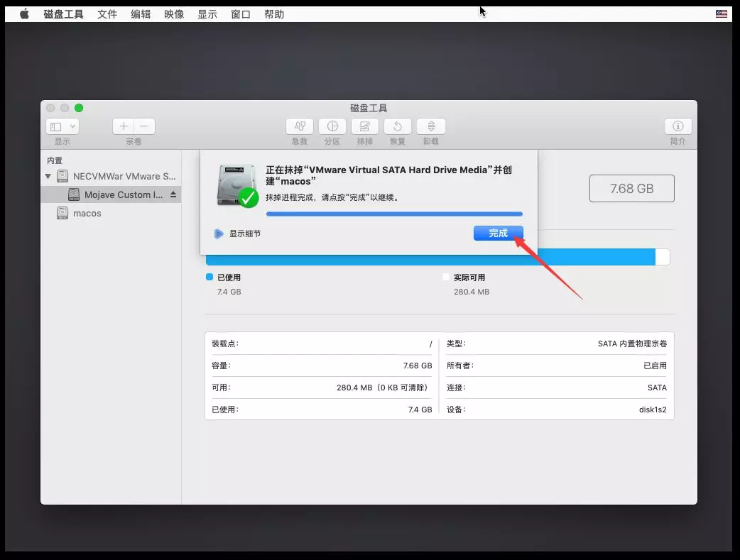Click the green zoom window button
Image resolution: width=740 pixels, height=560 pixels.
tap(79, 108)
